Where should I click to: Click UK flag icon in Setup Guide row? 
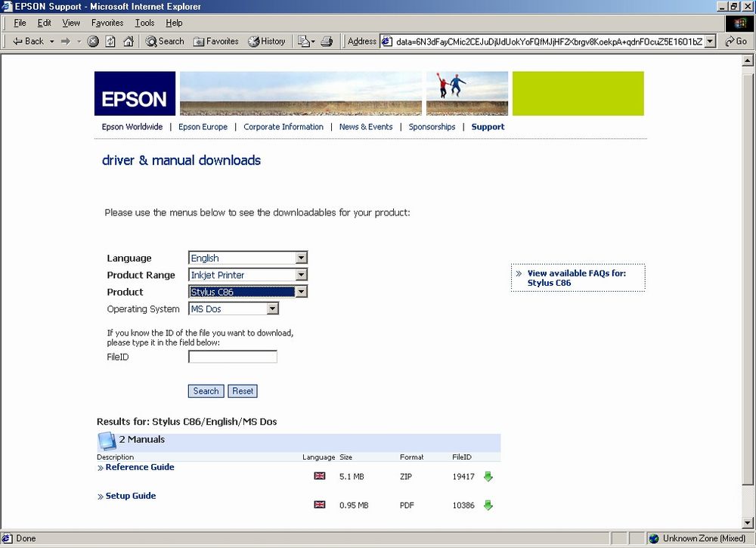(320, 505)
